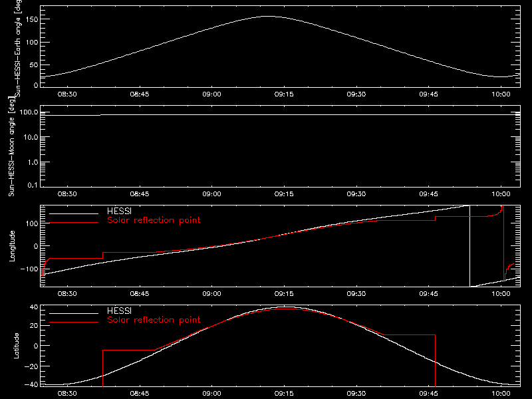This screenshot has height=399, width=532.
Task: Click the Sun-HESSI-Moon angle axis label
Action: pos(11,146)
